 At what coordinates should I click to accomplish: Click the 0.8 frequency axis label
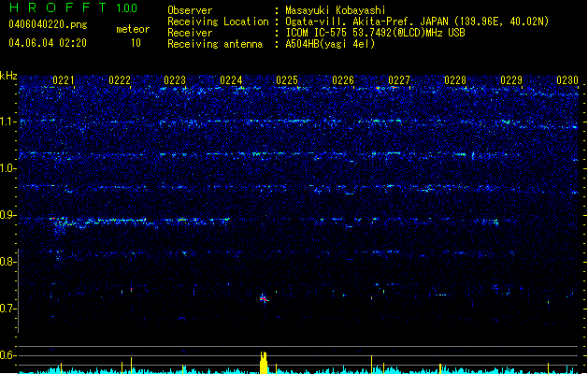pyautogui.click(x=7, y=262)
